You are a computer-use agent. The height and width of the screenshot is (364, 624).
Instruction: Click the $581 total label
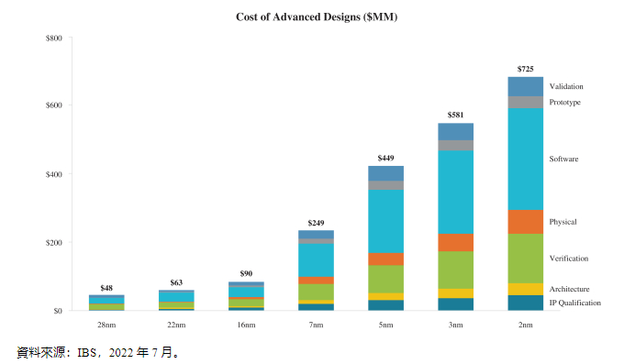pos(456,115)
